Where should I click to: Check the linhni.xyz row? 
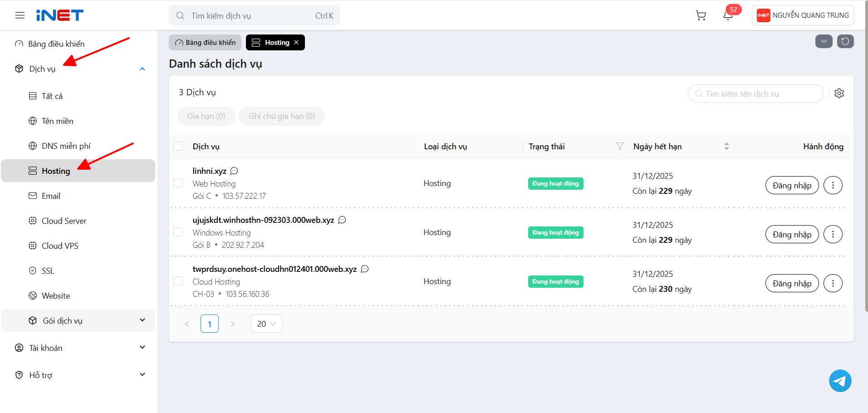178,183
